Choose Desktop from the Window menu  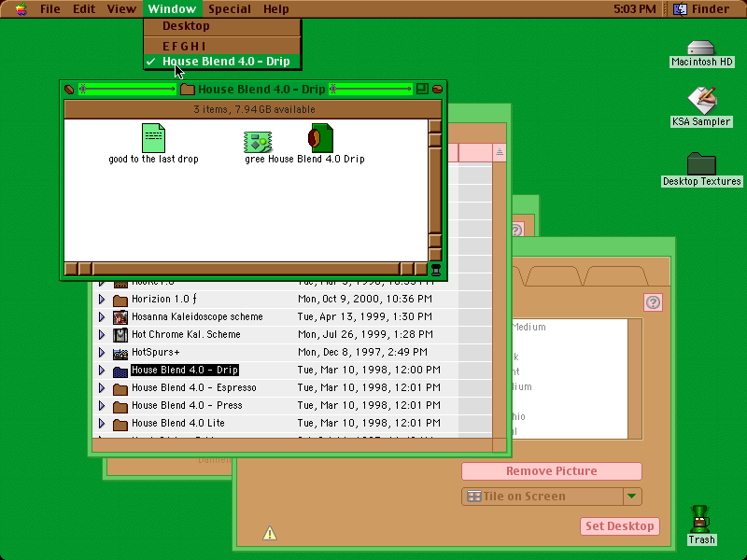222,26
